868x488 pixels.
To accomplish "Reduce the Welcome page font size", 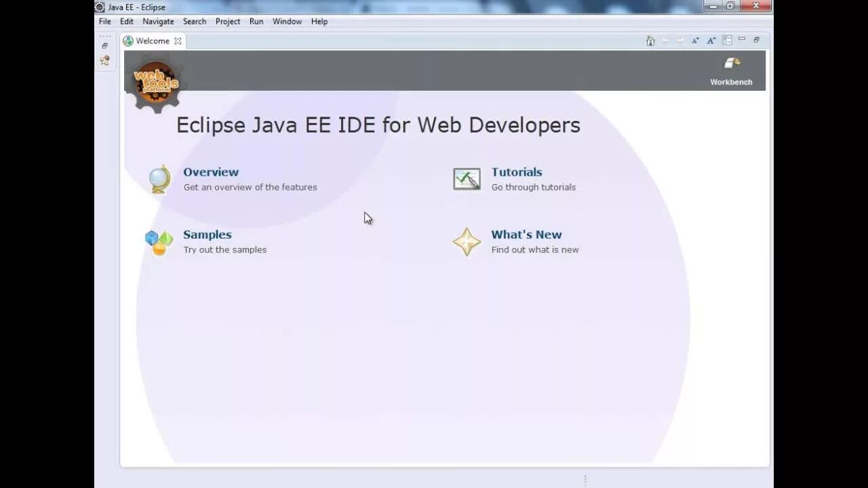I will [x=696, y=41].
